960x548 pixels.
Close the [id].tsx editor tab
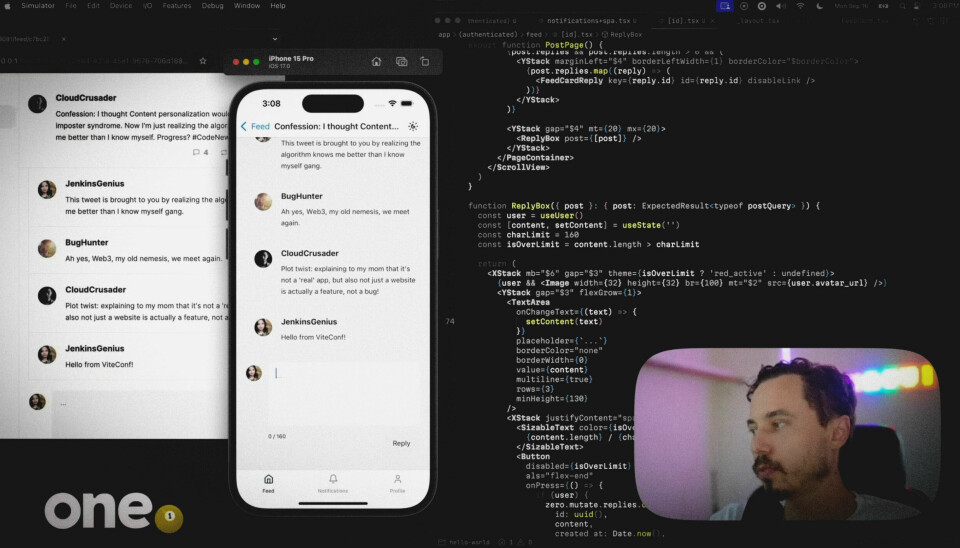click(713, 21)
